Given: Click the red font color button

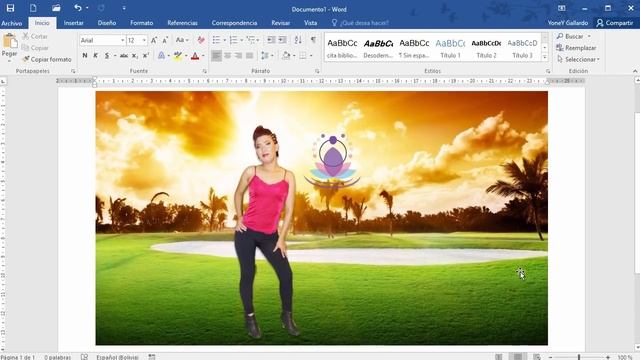Looking at the screenshot, I should click(x=195, y=56).
